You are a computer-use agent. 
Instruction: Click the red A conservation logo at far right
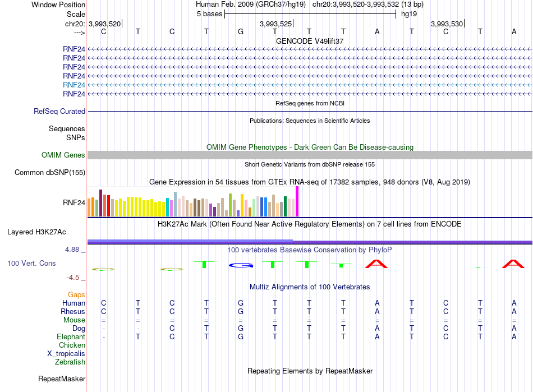point(513,264)
